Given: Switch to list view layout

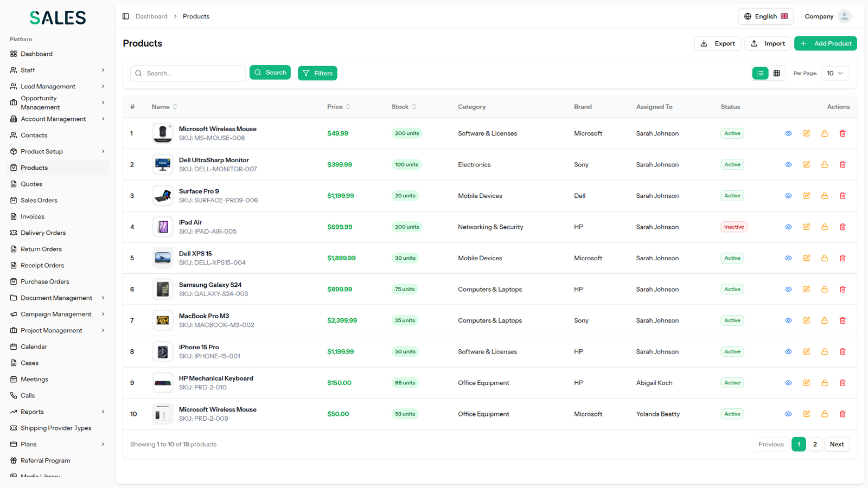Looking at the screenshot, I should click(760, 73).
